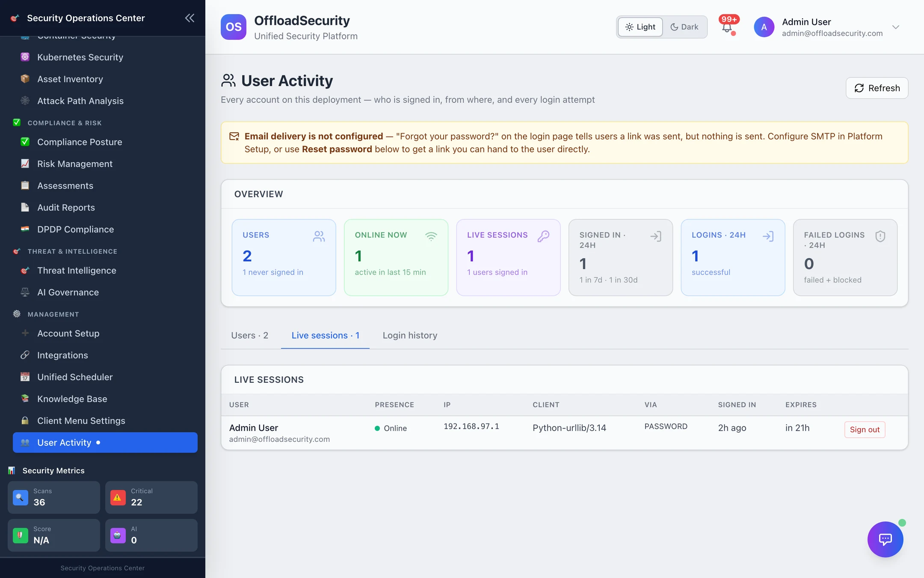The image size is (924, 578).
Task: Click the AI robot icon in Security Metrics
Action: (118, 535)
